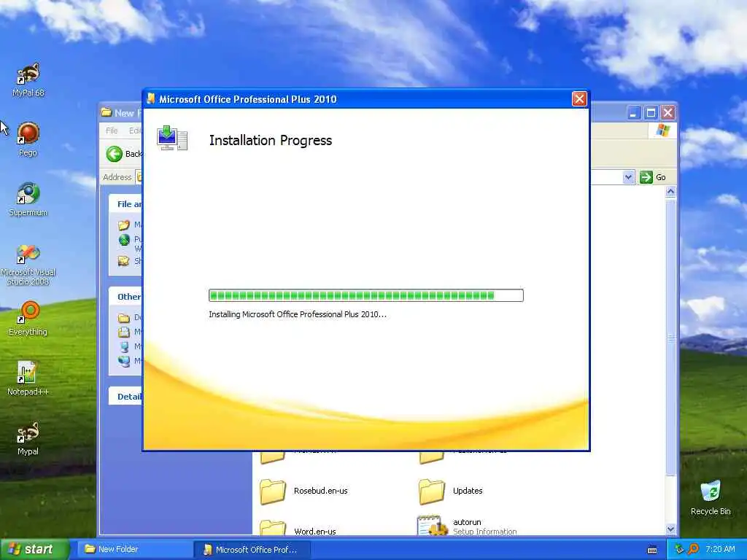The width and height of the screenshot is (747, 560).
Task: Open the Notepad++ desktop shortcut
Action: click(28, 378)
